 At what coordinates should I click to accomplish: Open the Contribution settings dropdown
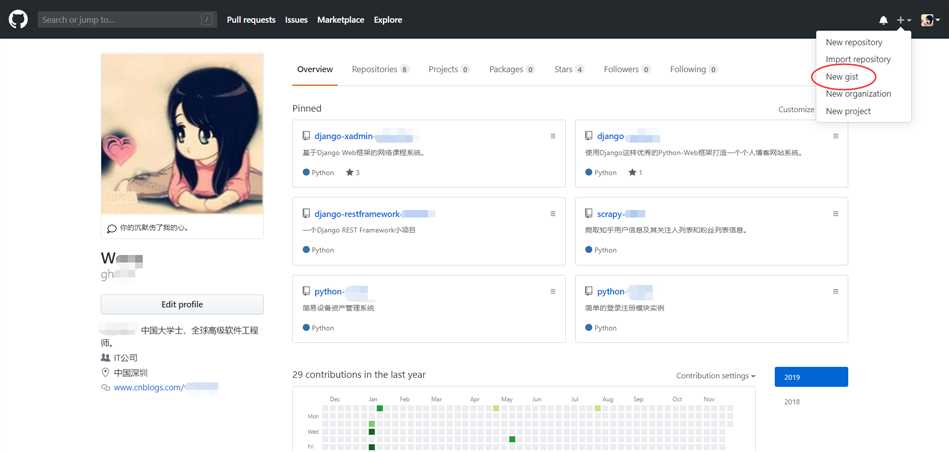point(716,376)
